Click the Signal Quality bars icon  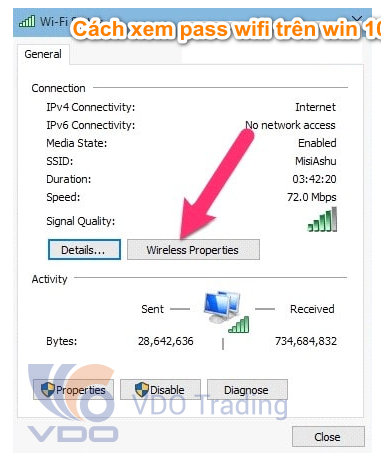(322, 219)
